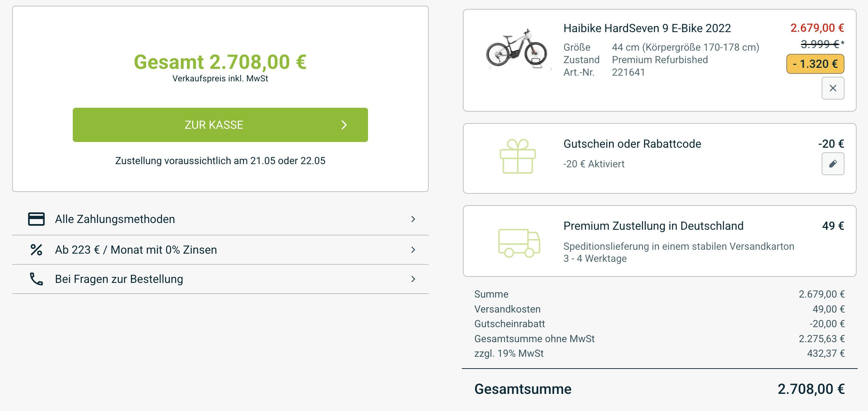868x411 pixels.
Task: Open Bei Fragen zur Bestellung row
Action: pos(119,279)
